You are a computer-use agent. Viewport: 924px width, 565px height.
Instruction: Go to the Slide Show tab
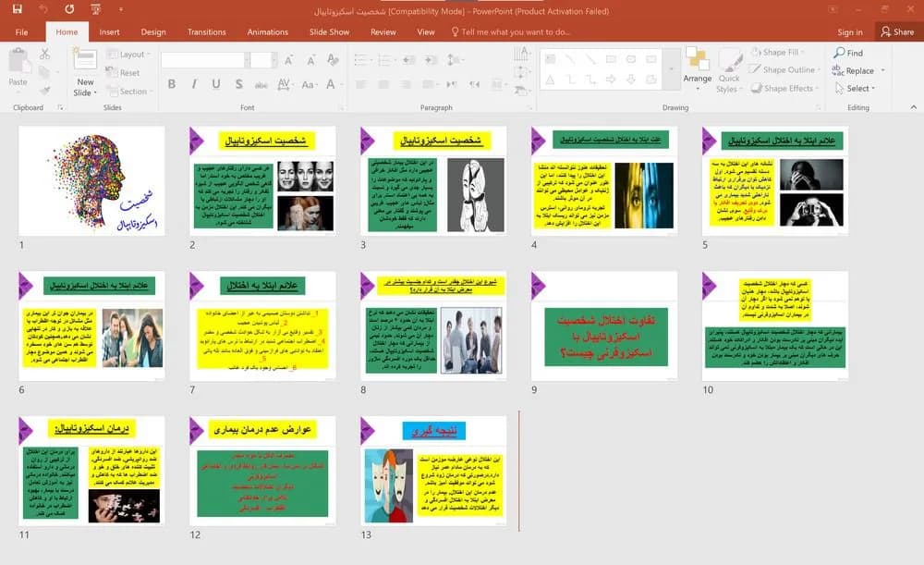[x=330, y=31]
